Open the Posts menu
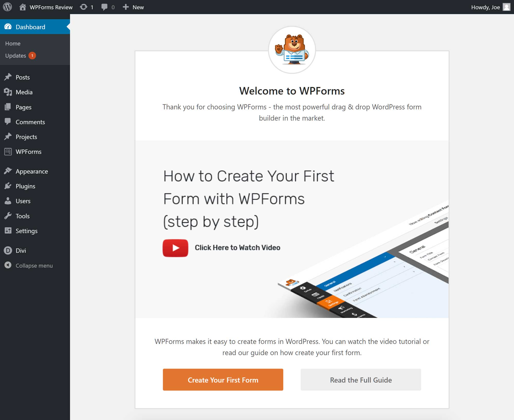The width and height of the screenshot is (514, 420). coord(35,77)
